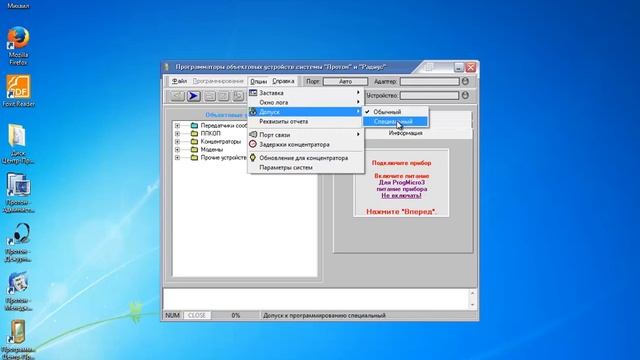Open Mozilla Firefox desktop shortcut

pos(18,45)
